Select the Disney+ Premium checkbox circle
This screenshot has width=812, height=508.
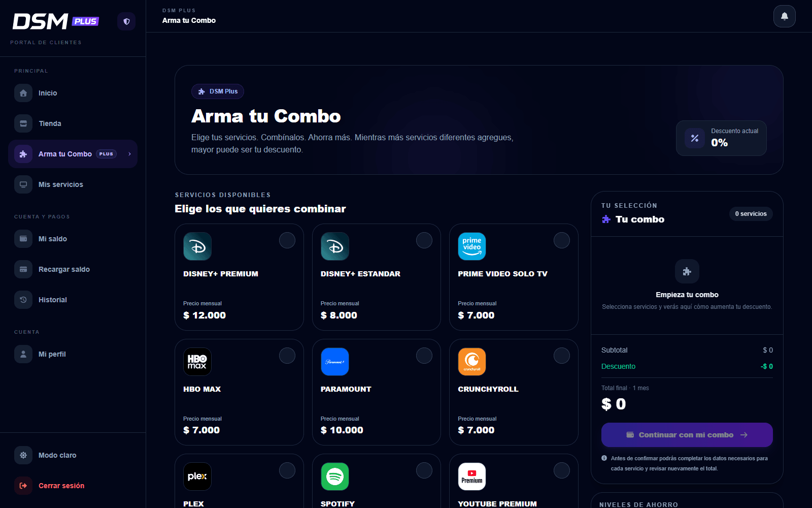pos(287,240)
